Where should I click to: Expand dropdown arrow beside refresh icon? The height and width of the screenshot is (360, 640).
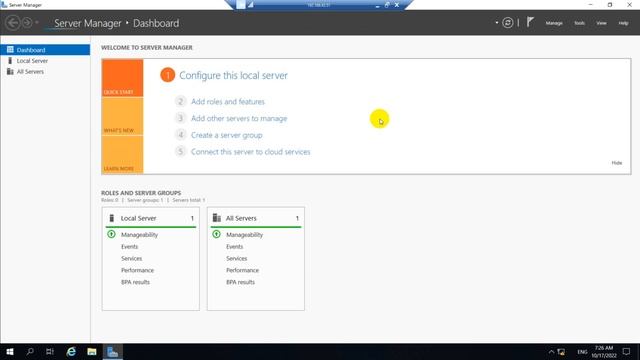[x=497, y=23]
